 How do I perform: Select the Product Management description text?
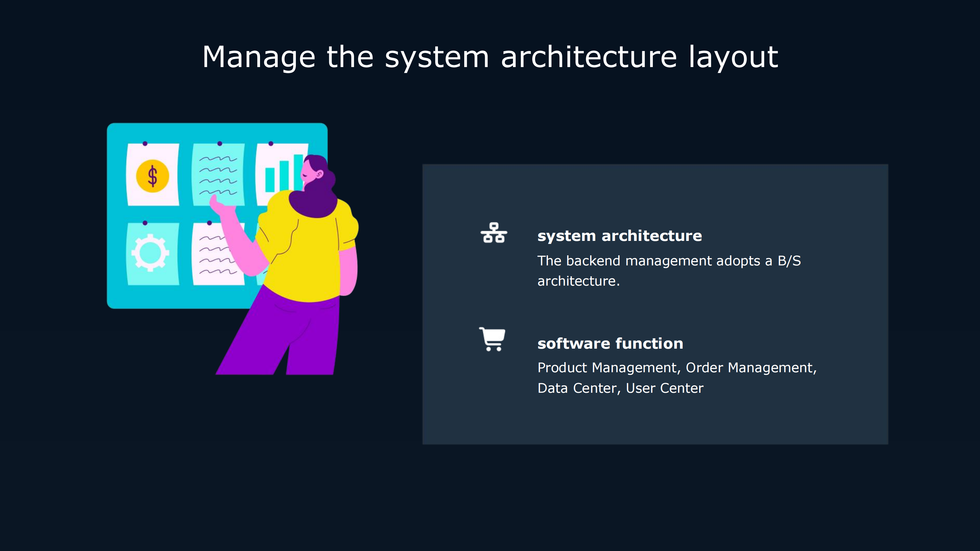pos(677,368)
